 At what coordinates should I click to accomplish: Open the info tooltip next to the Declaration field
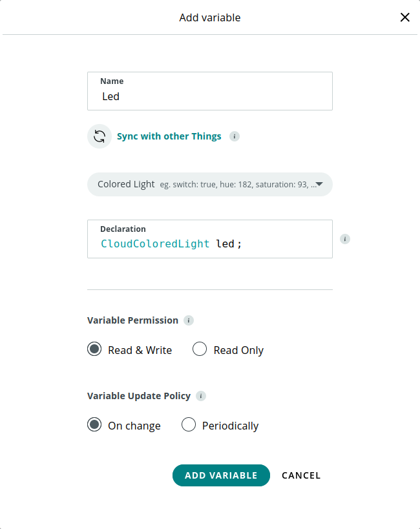345,238
